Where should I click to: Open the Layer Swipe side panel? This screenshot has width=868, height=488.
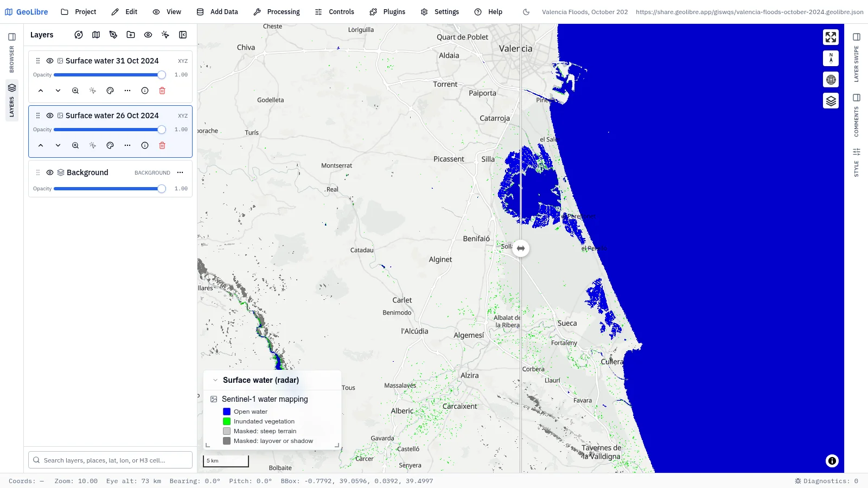click(x=857, y=57)
